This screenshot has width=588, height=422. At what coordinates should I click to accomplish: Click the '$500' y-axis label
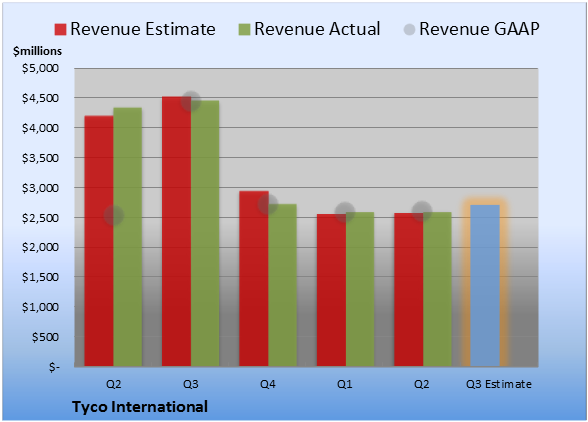tap(45, 337)
